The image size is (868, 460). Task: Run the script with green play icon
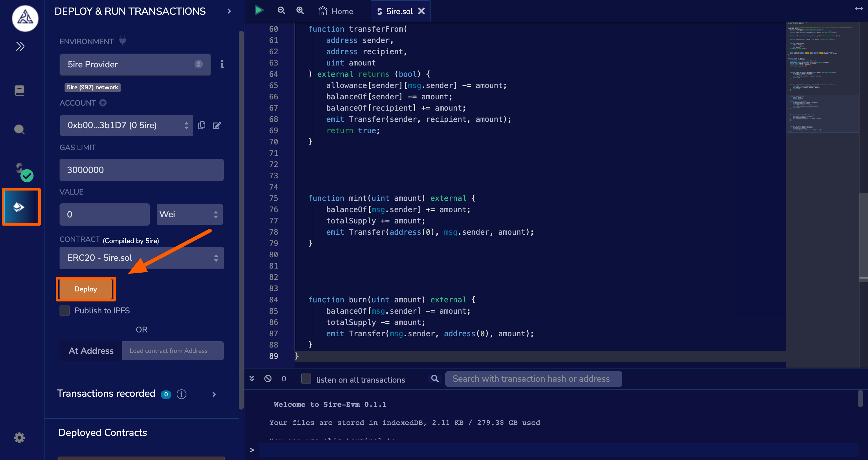259,10
